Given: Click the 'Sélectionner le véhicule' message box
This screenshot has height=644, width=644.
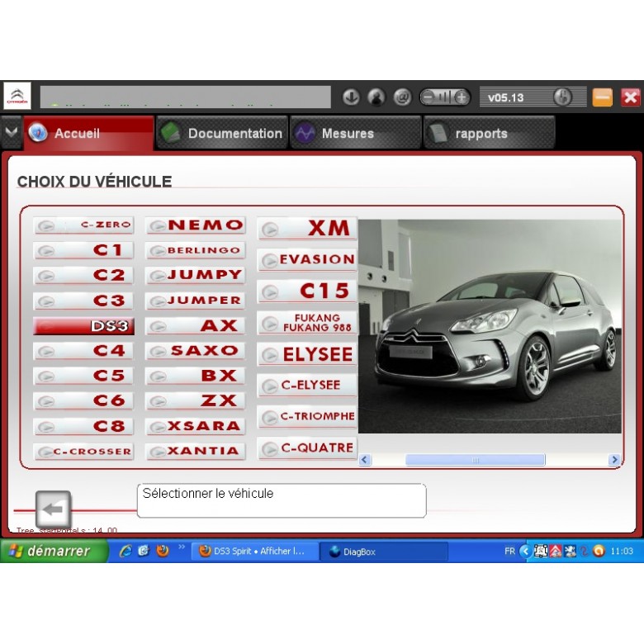Looking at the screenshot, I should coord(282,500).
